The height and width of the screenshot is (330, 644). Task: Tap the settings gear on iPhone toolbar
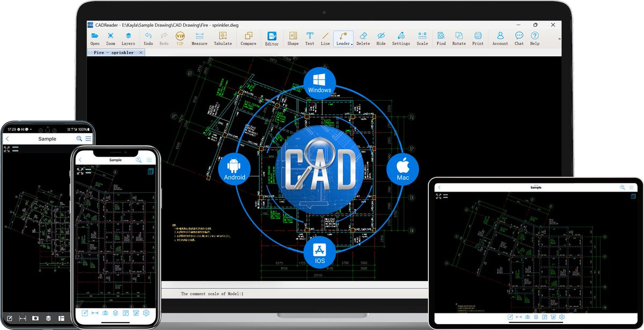coord(146,313)
